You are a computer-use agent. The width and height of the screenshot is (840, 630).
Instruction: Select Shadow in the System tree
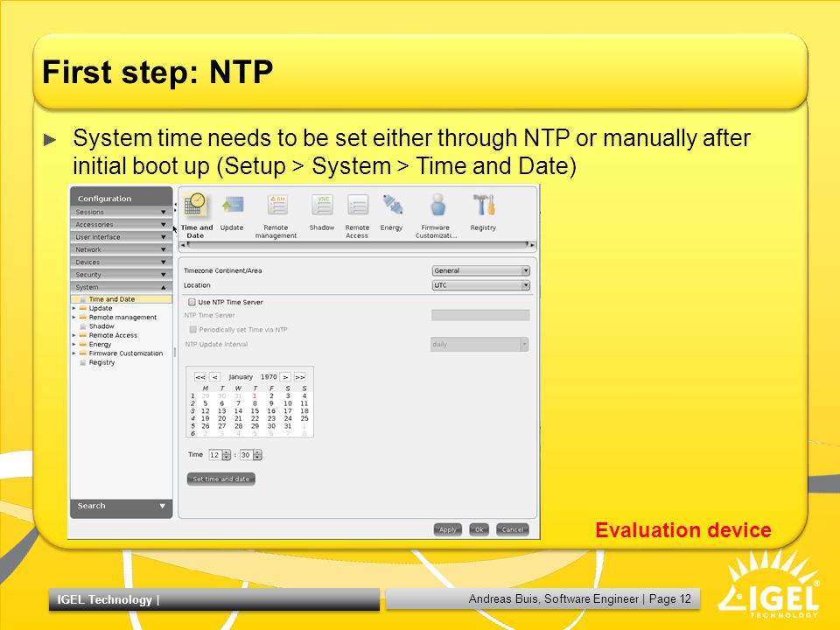pos(101,326)
